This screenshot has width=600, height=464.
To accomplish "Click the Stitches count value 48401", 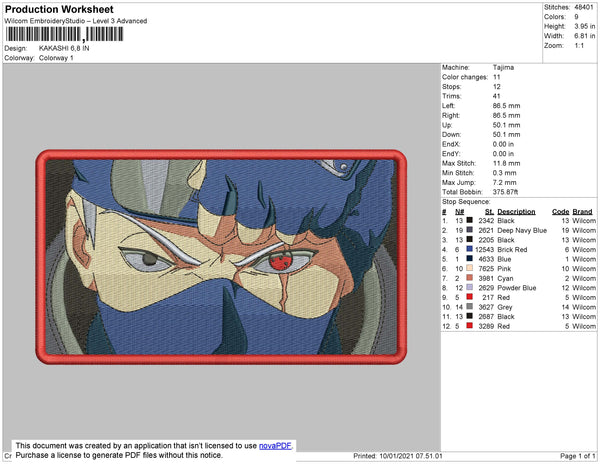I will (584, 7).
